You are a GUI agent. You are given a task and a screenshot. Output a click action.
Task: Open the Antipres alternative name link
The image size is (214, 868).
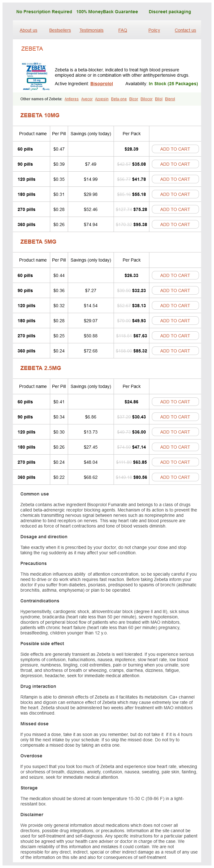click(x=71, y=99)
